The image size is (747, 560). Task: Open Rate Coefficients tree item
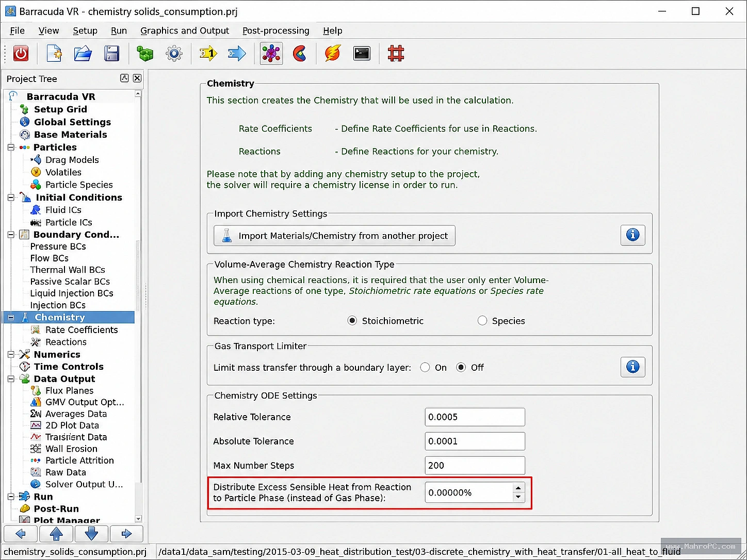click(82, 330)
